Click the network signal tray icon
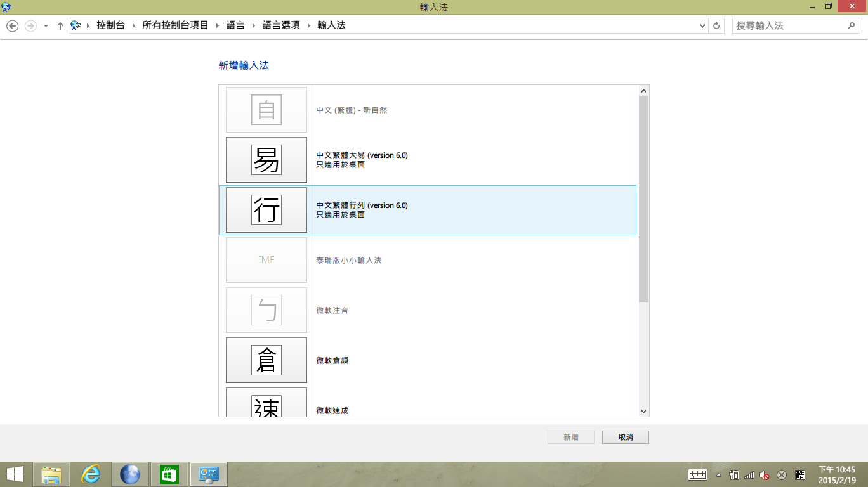Screen dimensions: 868x487 click(x=750, y=474)
